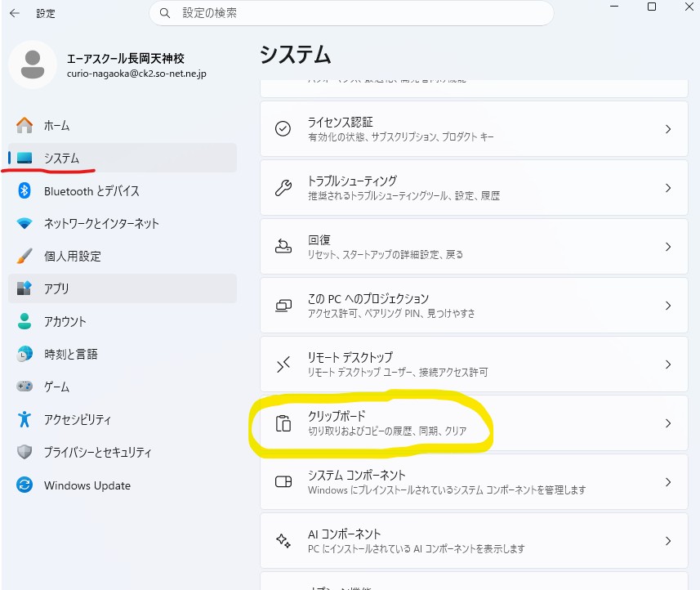The image size is (700, 590).
Task: Go to 個人用設定 in the sidebar
Action: 72,256
